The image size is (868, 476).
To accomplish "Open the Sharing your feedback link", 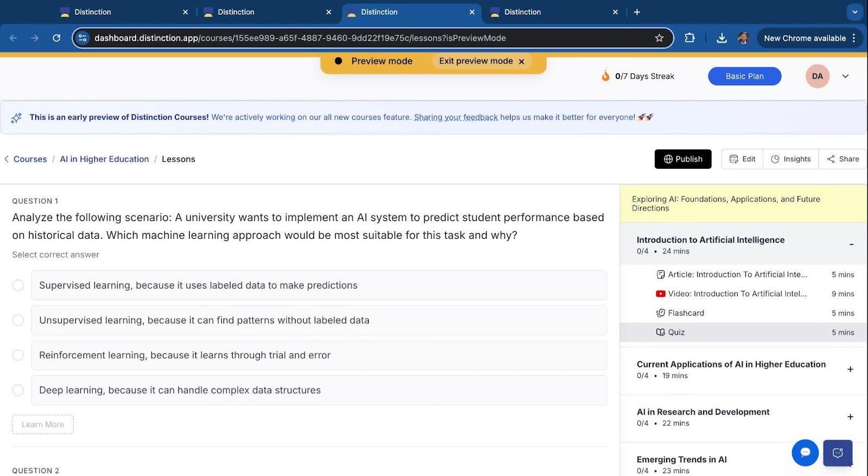I will (456, 117).
